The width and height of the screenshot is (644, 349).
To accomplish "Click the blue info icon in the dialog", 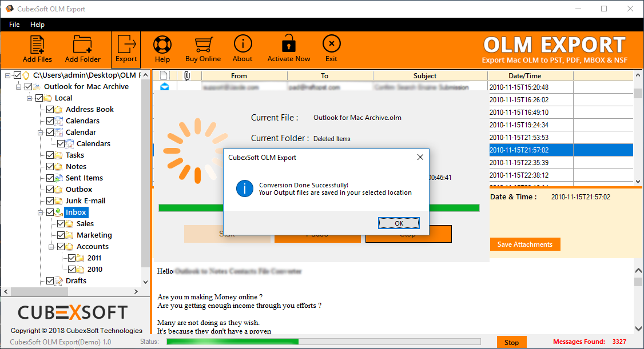I will 245,188.
